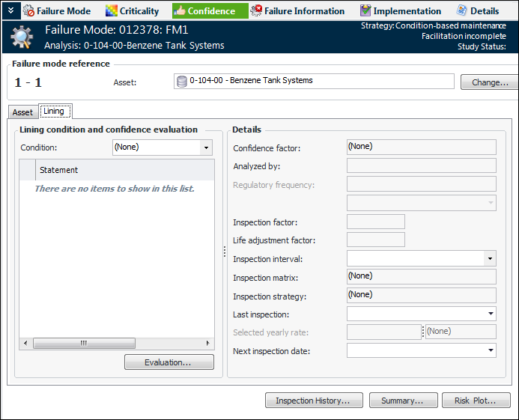Click the statement list left scroll arrow

25,343
